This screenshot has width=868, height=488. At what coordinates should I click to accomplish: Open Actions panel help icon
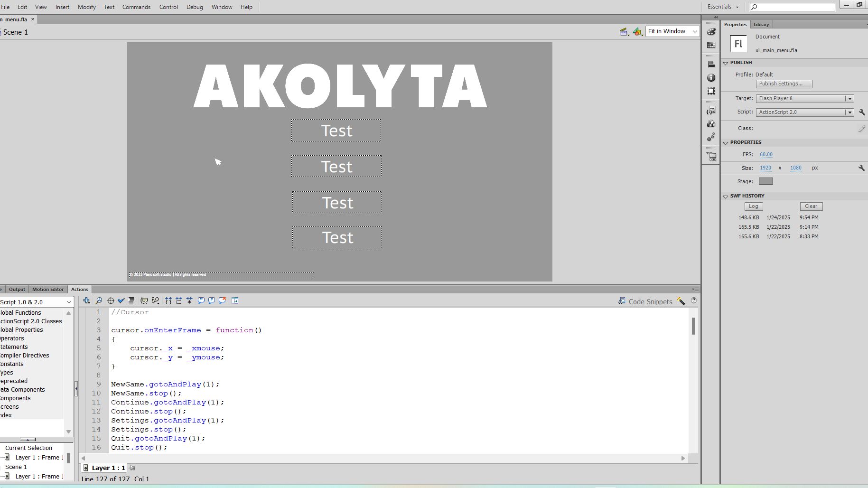tap(694, 300)
